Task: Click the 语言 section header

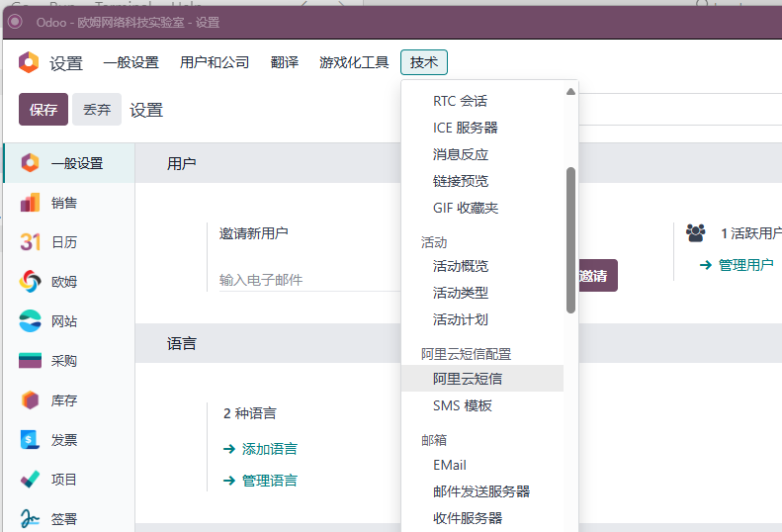Action: (182, 343)
